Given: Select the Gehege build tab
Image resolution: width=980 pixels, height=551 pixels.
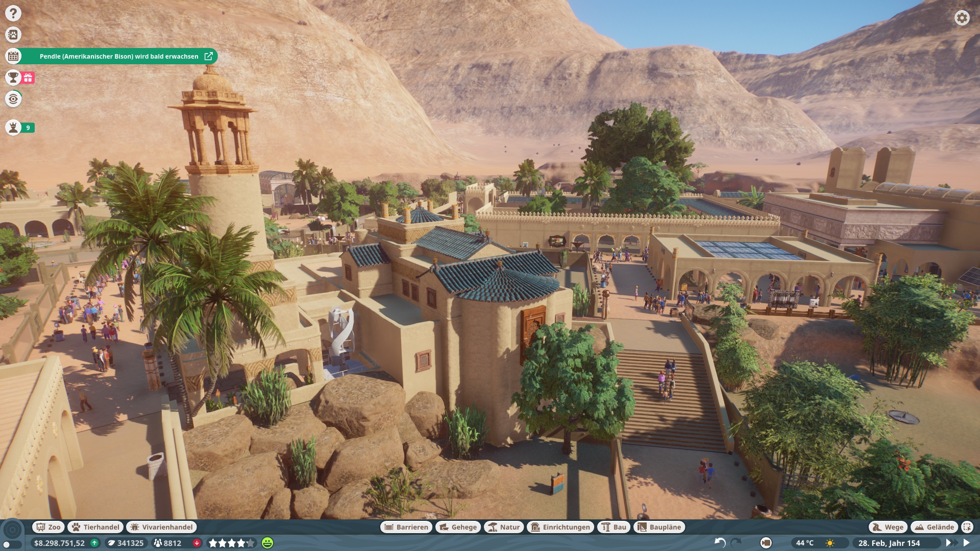Looking at the screenshot, I should [x=458, y=527].
